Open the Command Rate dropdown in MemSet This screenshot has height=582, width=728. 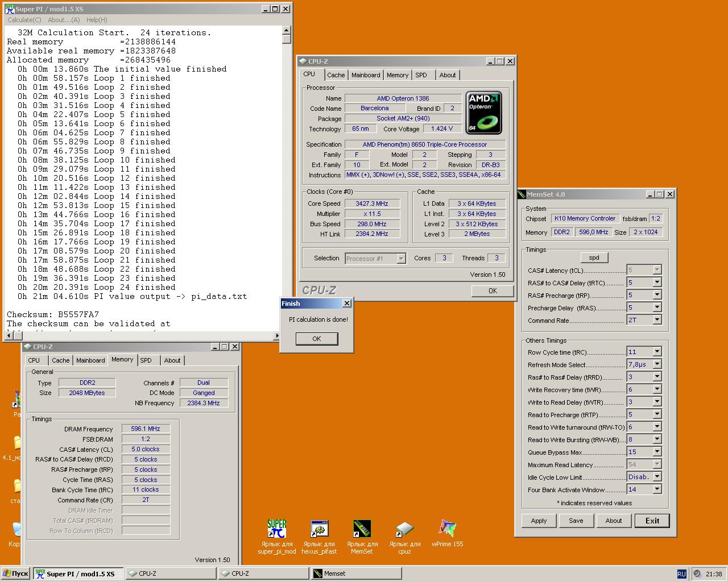click(x=657, y=320)
